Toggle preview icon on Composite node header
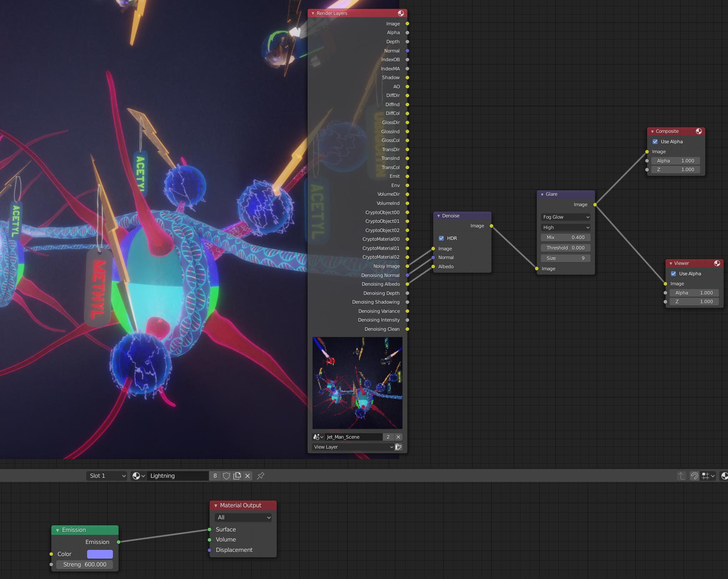 [x=699, y=131]
